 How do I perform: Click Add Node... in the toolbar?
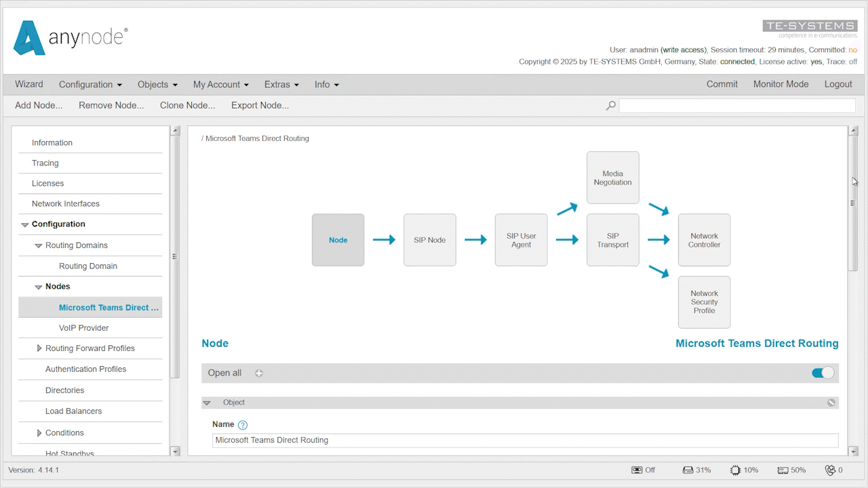coord(39,106)
